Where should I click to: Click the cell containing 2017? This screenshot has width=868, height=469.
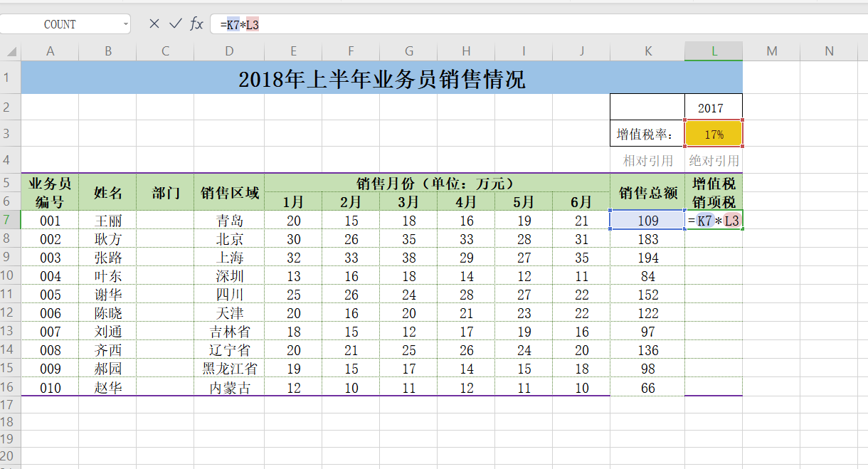(714, 107)
